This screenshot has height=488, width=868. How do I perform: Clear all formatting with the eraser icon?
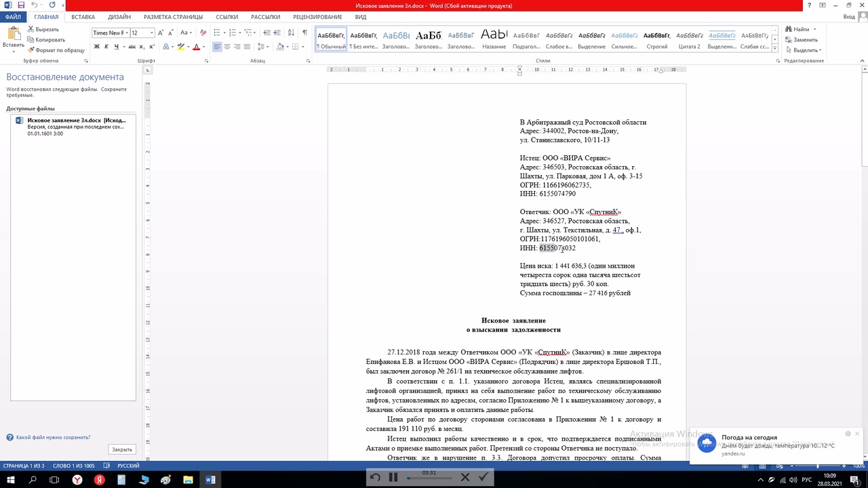203,33
